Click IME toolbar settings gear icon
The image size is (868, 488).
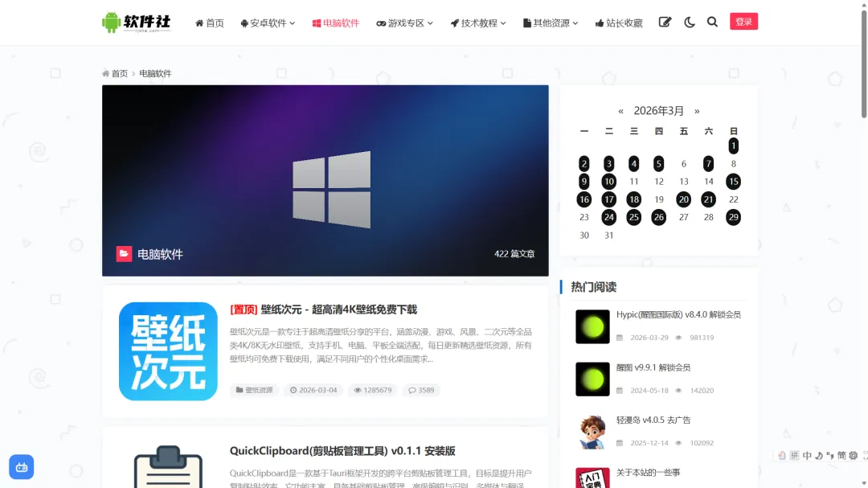click(853, 455)
